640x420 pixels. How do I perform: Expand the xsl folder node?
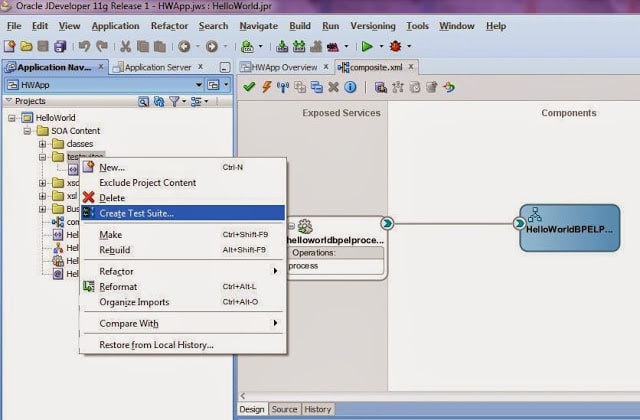[42, 196]
